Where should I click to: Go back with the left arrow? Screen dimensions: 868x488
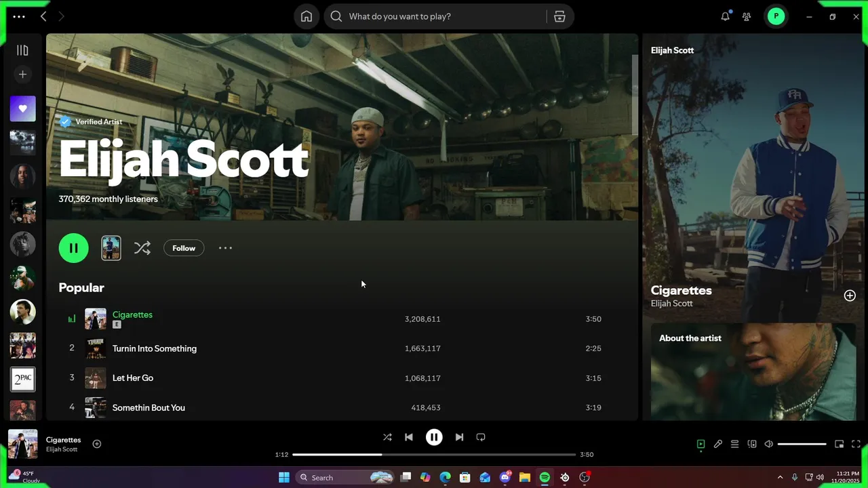coord(43,16)
